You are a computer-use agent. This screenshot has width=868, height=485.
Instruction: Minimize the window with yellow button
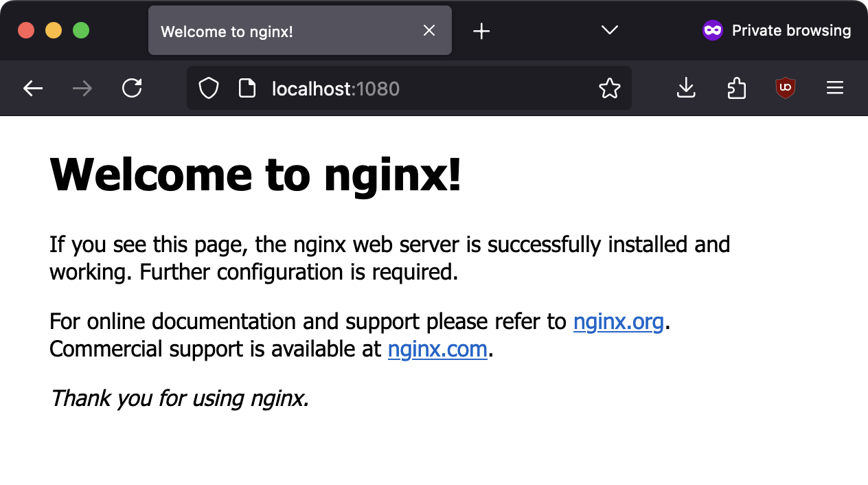pos(54,31)
